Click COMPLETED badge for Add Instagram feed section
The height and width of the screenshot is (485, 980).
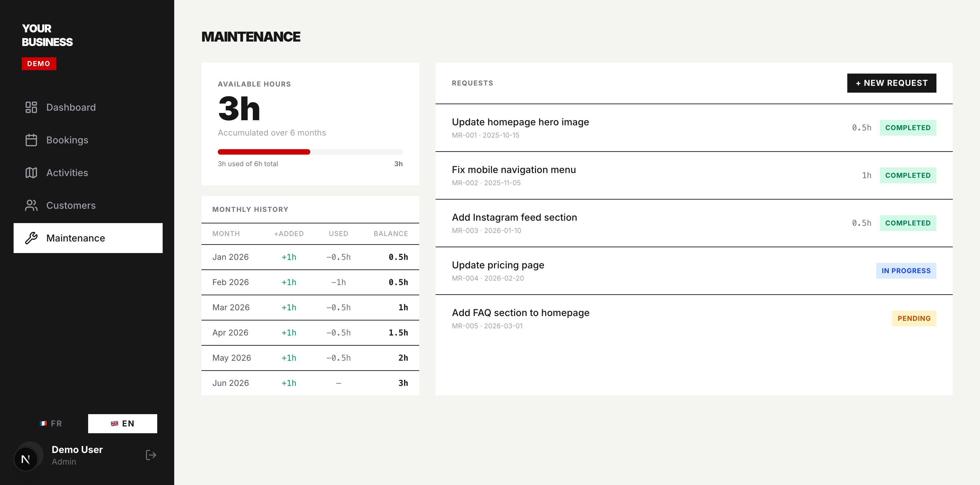pos(908,223)
